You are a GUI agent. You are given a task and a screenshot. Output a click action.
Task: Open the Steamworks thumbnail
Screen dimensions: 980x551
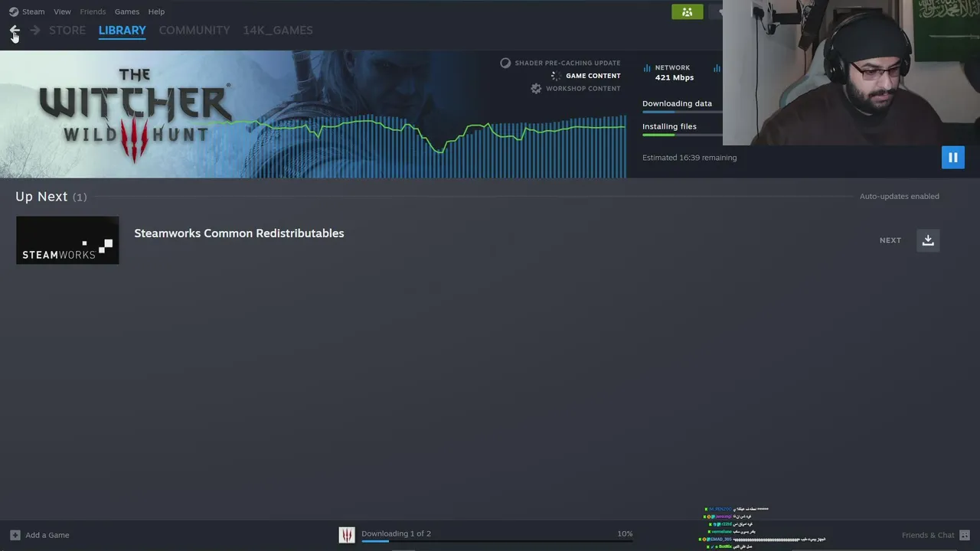67,240
